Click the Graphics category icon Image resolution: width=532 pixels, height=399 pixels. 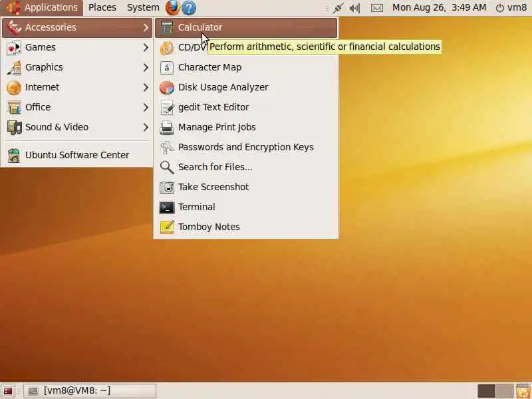tap(14, 68)
